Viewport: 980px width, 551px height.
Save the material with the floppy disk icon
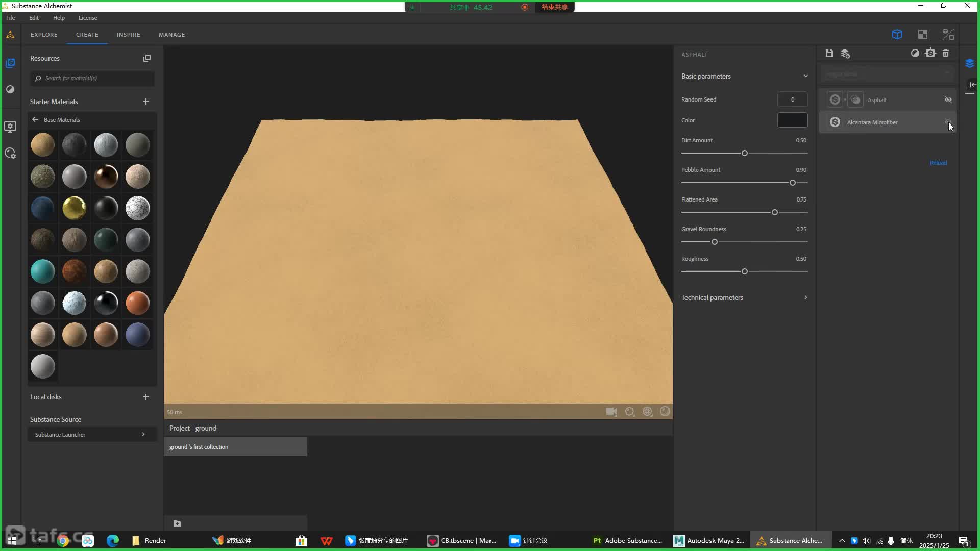coord(829,53)
